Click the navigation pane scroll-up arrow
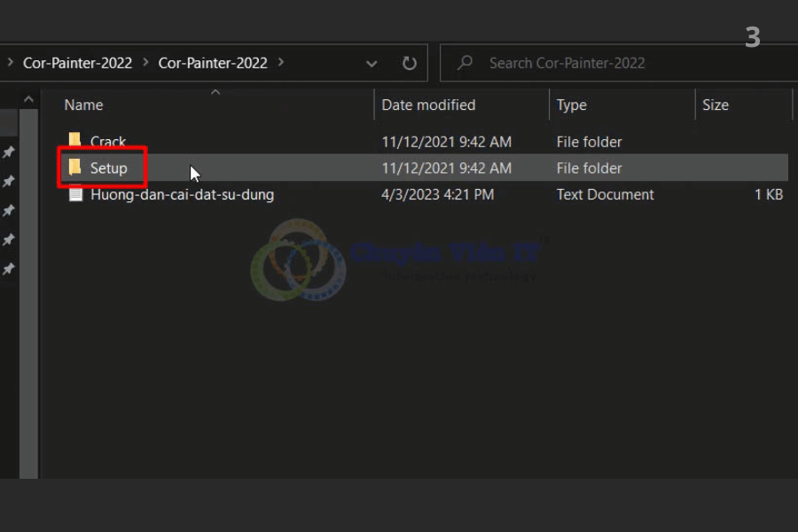798x532 pixels. [28, 100]
